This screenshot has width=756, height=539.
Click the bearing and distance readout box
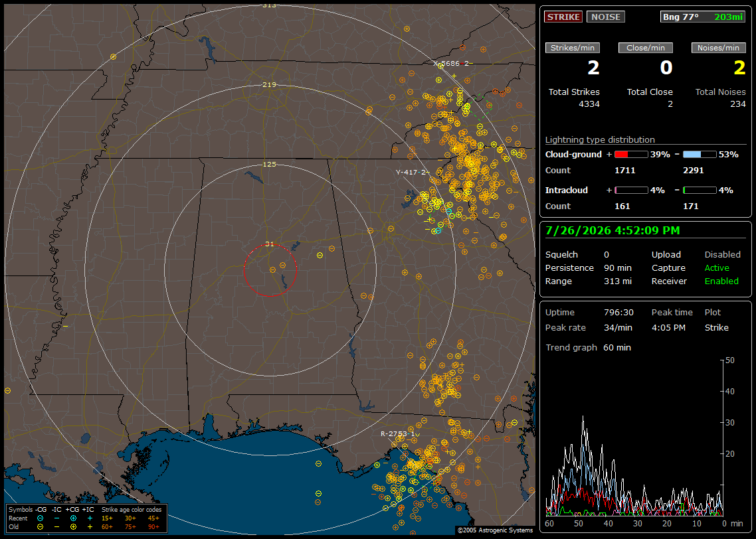coord(702,17)
